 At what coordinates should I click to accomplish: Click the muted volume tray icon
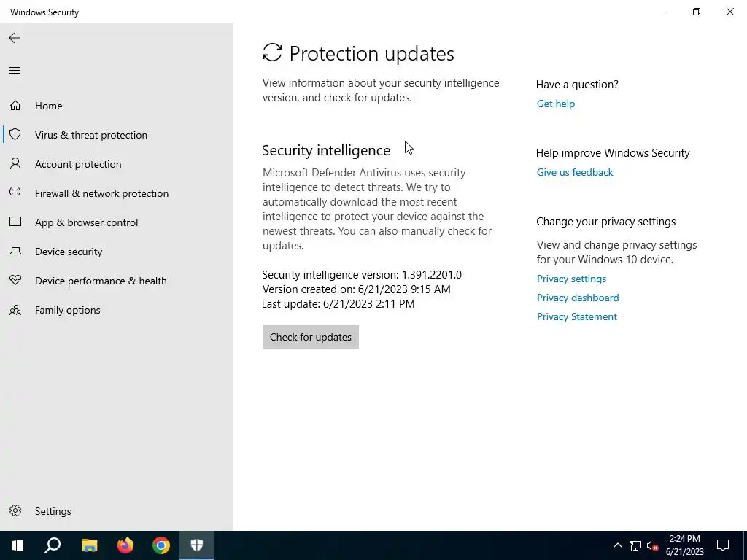(x=652, y=545)
